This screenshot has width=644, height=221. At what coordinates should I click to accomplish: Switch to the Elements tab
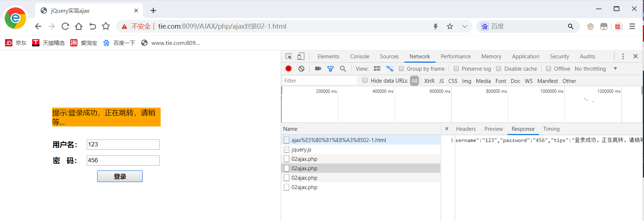pos(328,56)
